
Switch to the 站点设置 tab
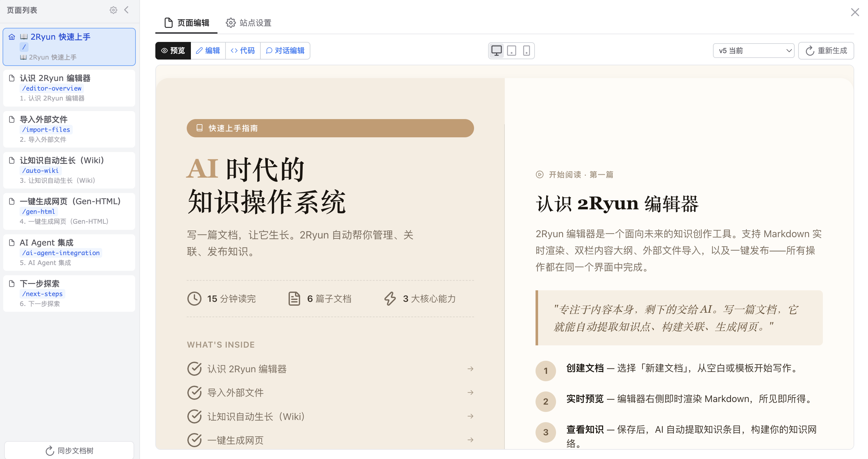tap(249, 23)
